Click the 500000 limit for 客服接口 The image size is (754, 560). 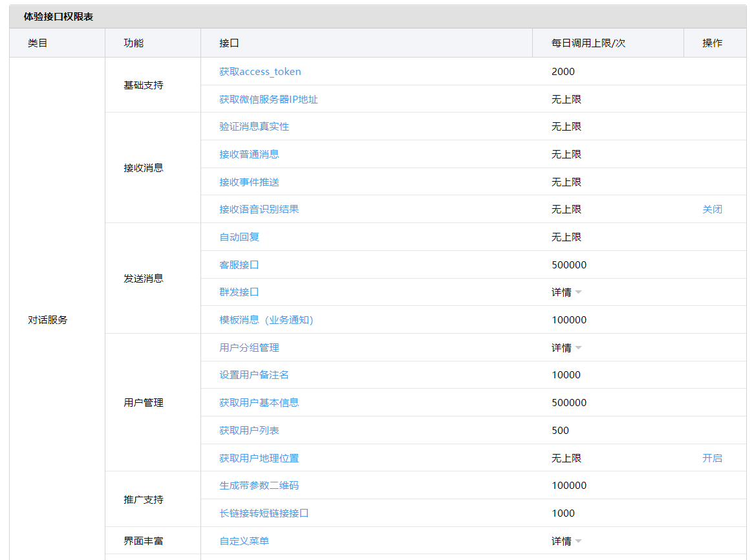(x=569, y=265)
